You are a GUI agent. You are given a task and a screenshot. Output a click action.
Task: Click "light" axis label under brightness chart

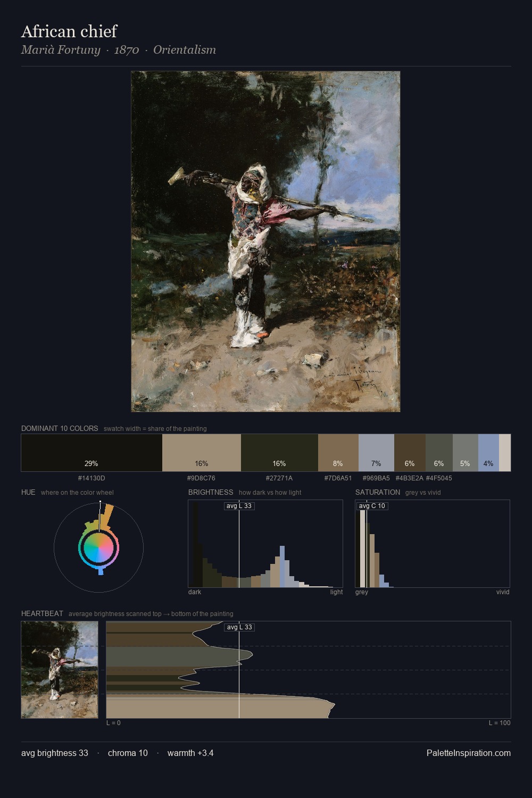point(336,592)
